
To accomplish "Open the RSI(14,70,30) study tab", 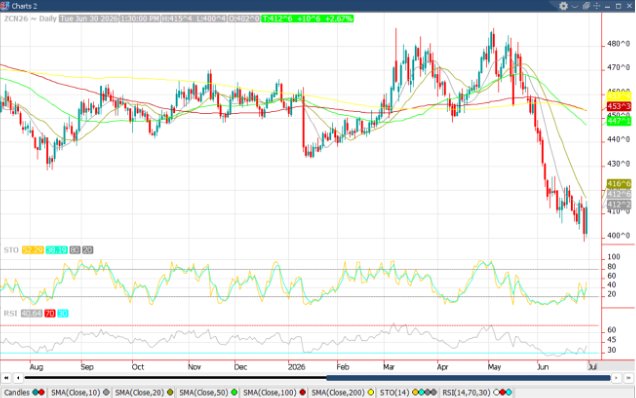I will 477,392.
